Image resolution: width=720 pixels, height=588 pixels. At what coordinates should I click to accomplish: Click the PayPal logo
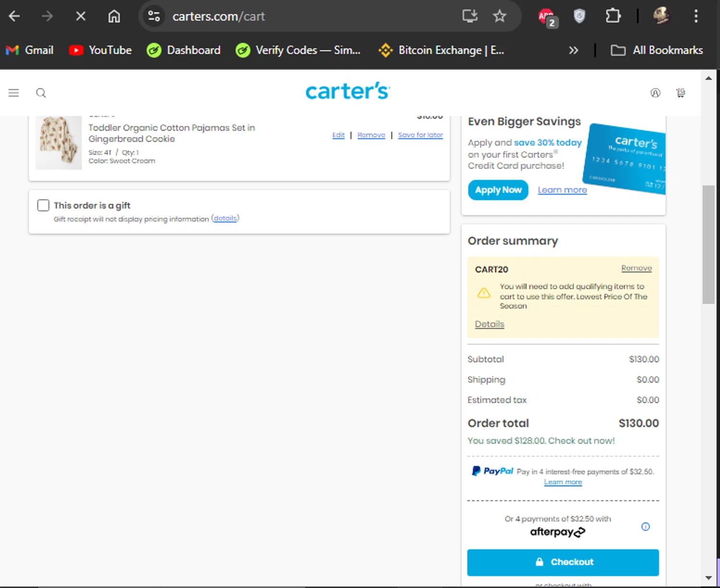[492, 471]
